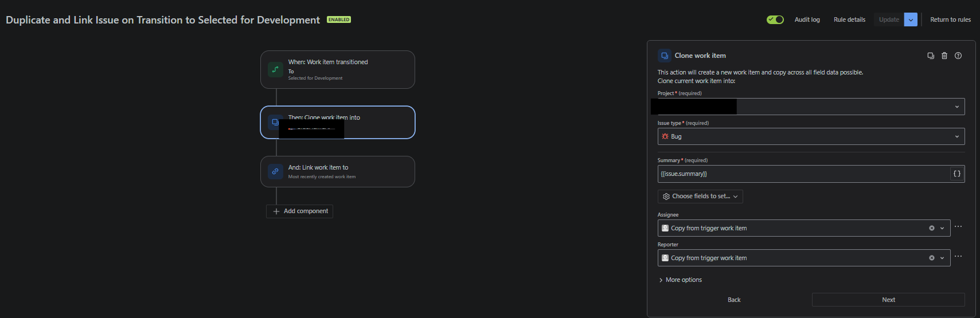Viewport: 980px width, 318px height.
Task: Click the Assignee dropdown chevron
Action: tap(942, 228)
